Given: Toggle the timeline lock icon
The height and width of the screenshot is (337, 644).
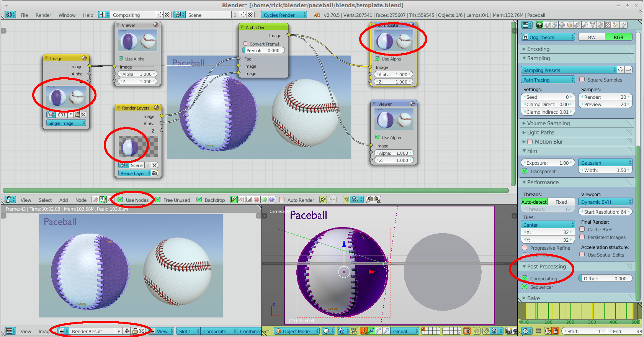Looking at the screenshot, I should 556,331.
